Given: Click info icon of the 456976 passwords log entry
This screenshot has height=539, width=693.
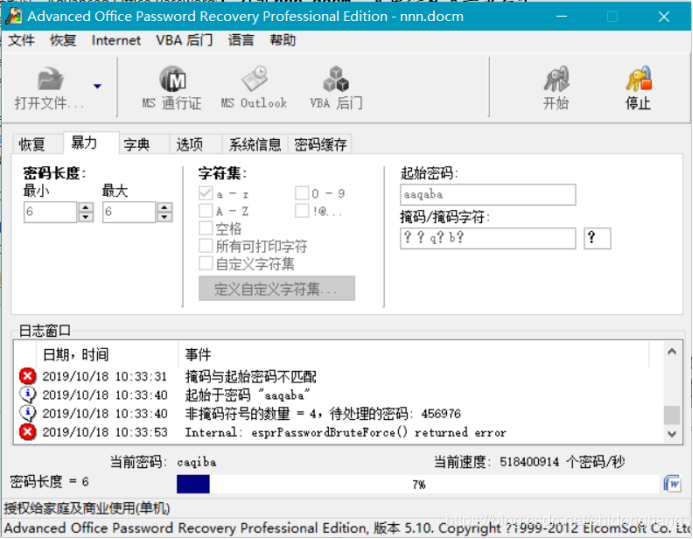Looking at the screenshot, I should (27, 413).
